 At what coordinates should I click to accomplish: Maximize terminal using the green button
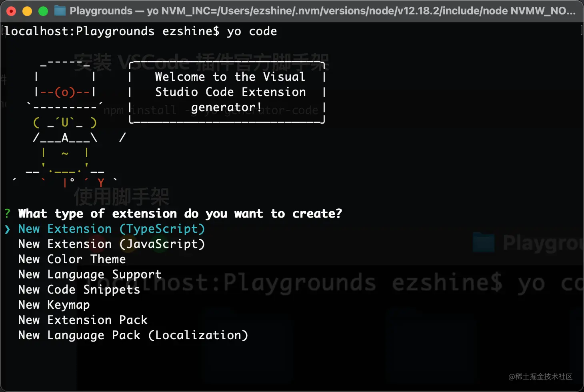[43, 11]
